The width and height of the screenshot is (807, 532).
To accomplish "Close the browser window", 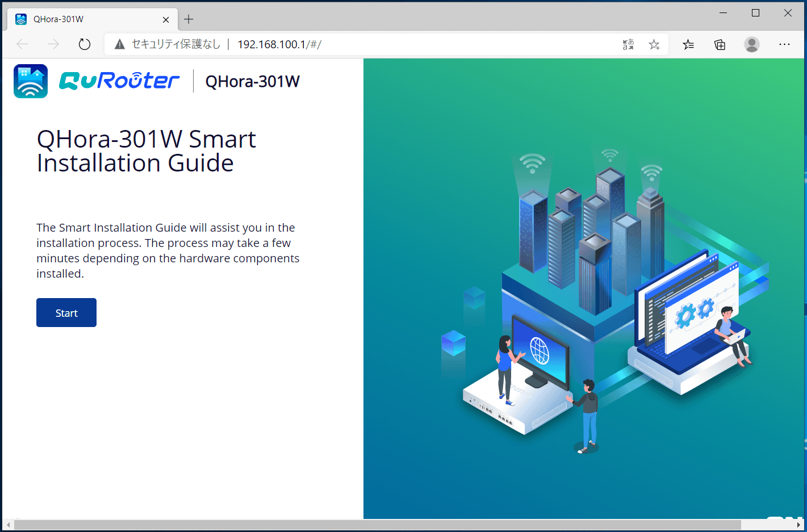I will click(788, 12).
